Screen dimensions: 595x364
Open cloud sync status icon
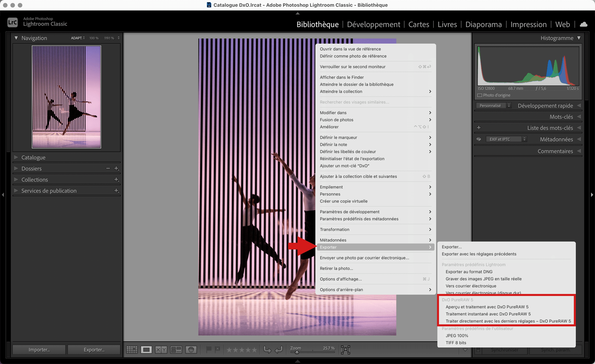click(x=584, y=24)
